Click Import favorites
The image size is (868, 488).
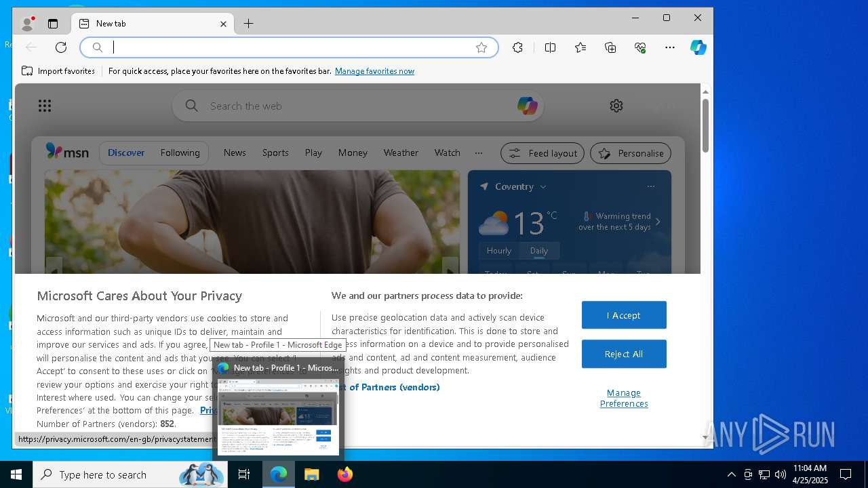(58, 71)
